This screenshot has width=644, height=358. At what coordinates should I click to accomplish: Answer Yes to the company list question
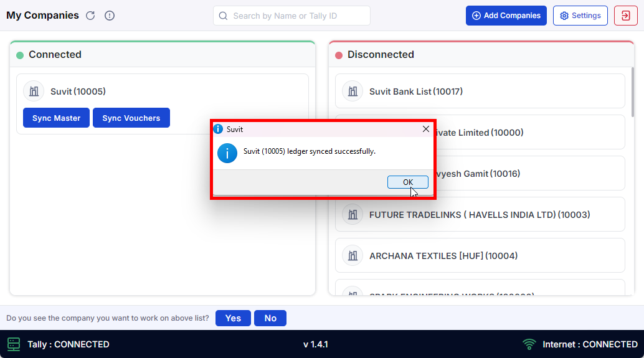click(x=233, y=318)
